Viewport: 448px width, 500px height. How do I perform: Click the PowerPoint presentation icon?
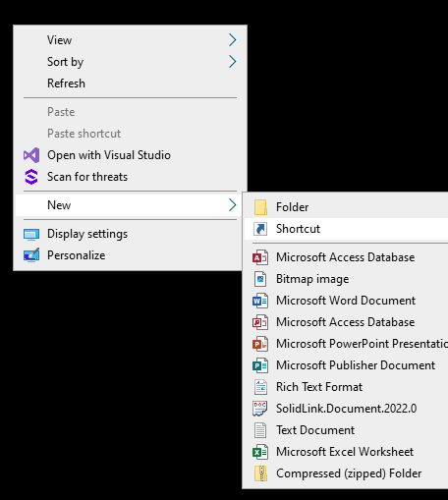click(x=260, y=344)
